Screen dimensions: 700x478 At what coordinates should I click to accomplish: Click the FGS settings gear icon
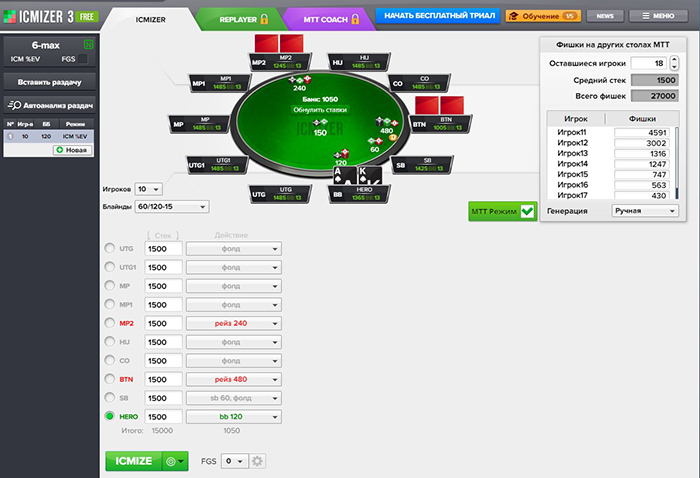click(x=257, y=461)
